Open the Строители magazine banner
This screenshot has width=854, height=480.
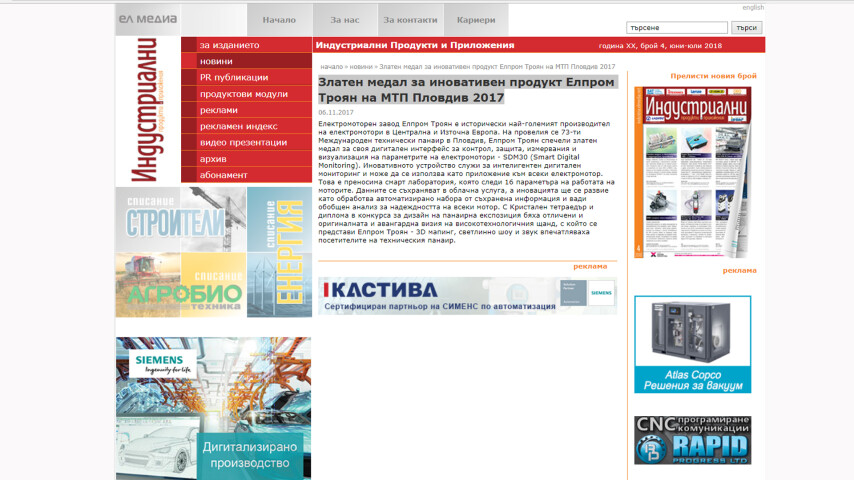pos(181,220)
